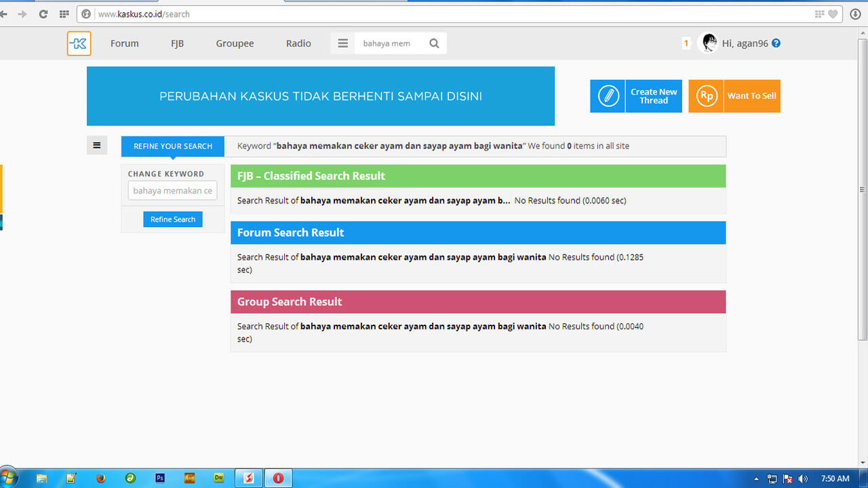Open the help question mark icon

point(776,43)
